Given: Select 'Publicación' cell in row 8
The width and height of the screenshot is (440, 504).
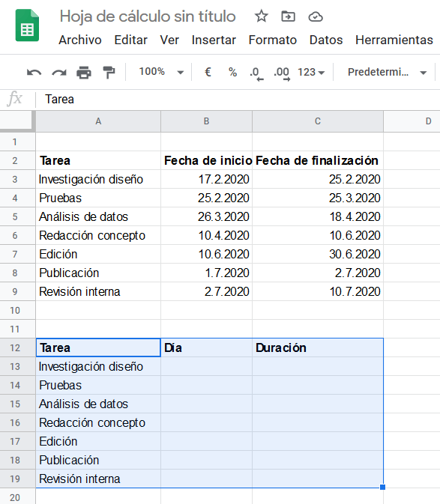Looking at the screenshot, I should pyautogui.click(x=98, y=273).
